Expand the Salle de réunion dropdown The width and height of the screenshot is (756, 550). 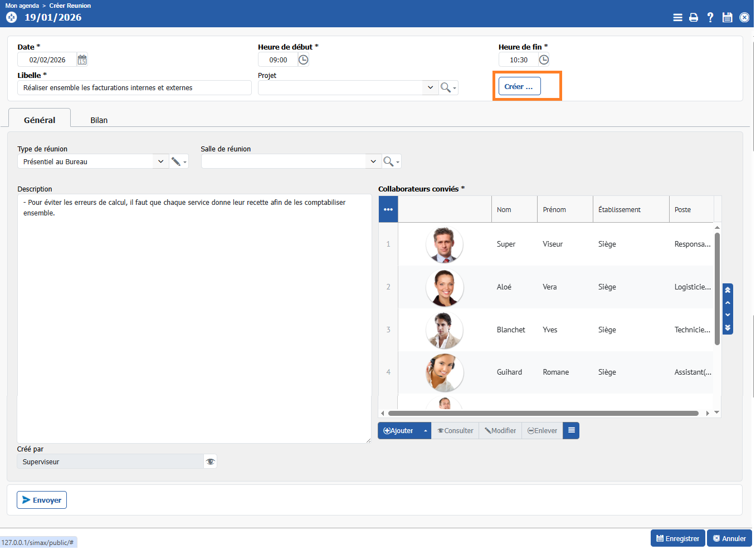[x=373, y=161]
